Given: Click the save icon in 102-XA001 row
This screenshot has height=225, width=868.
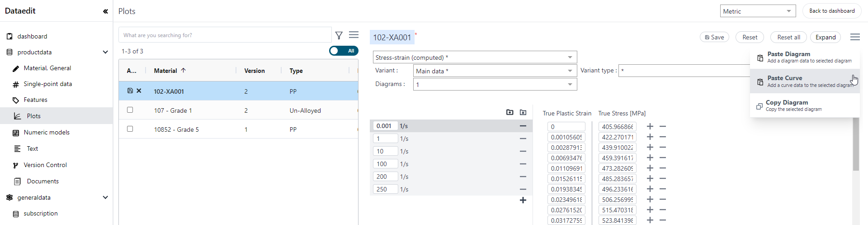Looking at the screenshot, I should coord(130,91).
